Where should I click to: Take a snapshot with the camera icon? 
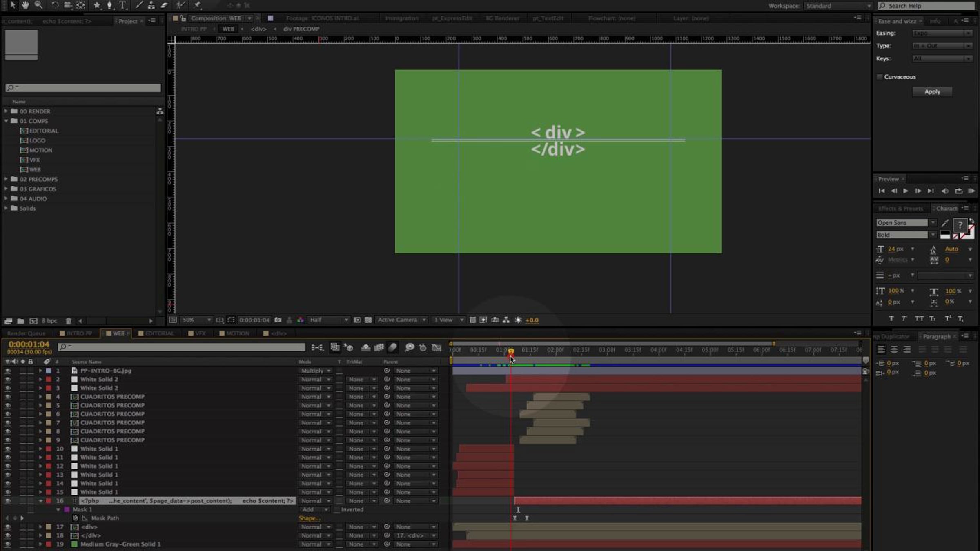click(278, 320)
